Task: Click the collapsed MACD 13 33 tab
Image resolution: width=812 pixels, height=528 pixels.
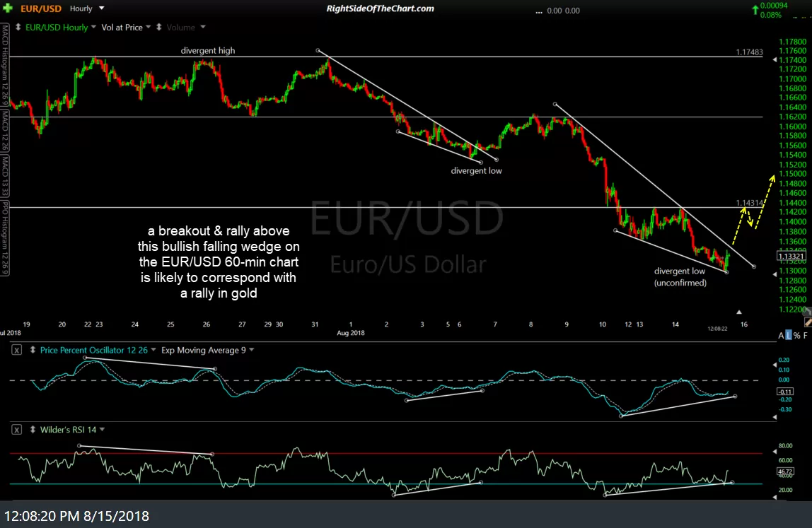Action: (x=5, y=176)
